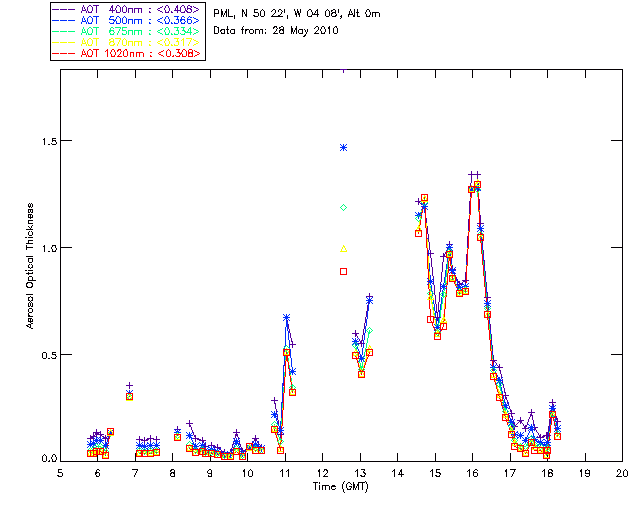
Task: Click the grey diamond outlier near 1.2
Action: click(343, 207)
